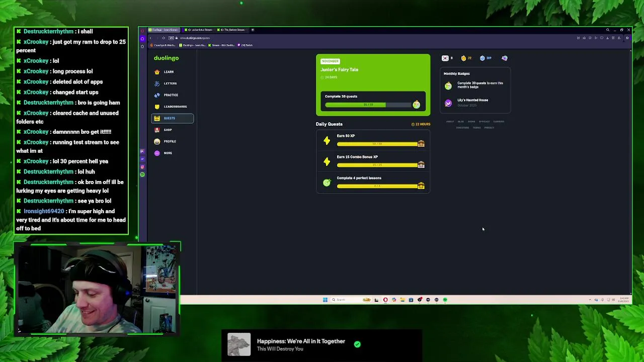The width and height of the screenshot is (644, 362).
Task: Click the VPN badge in address bar
Action: [172, 38]
